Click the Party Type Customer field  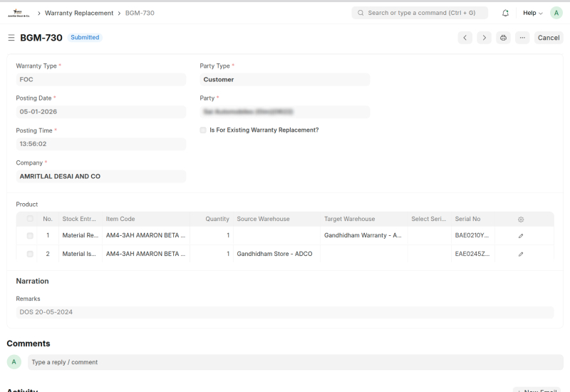coord(284,80)
